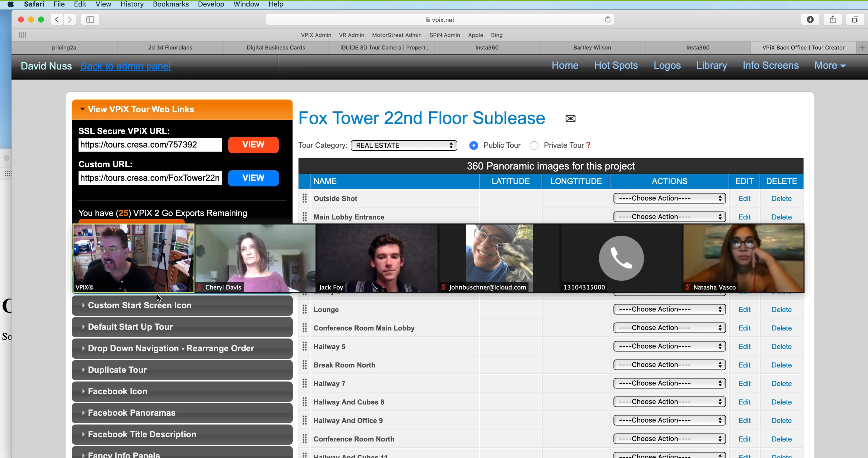Expand the Default Start Up Tour section
The width and height of the screenshot is (868, 458).
(182, 327)
